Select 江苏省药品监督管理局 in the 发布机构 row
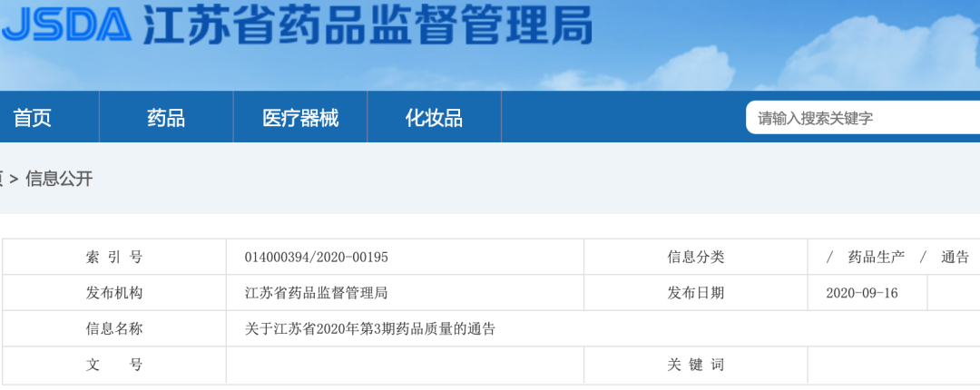The image size is (980, 390). [x=317, y=292]
